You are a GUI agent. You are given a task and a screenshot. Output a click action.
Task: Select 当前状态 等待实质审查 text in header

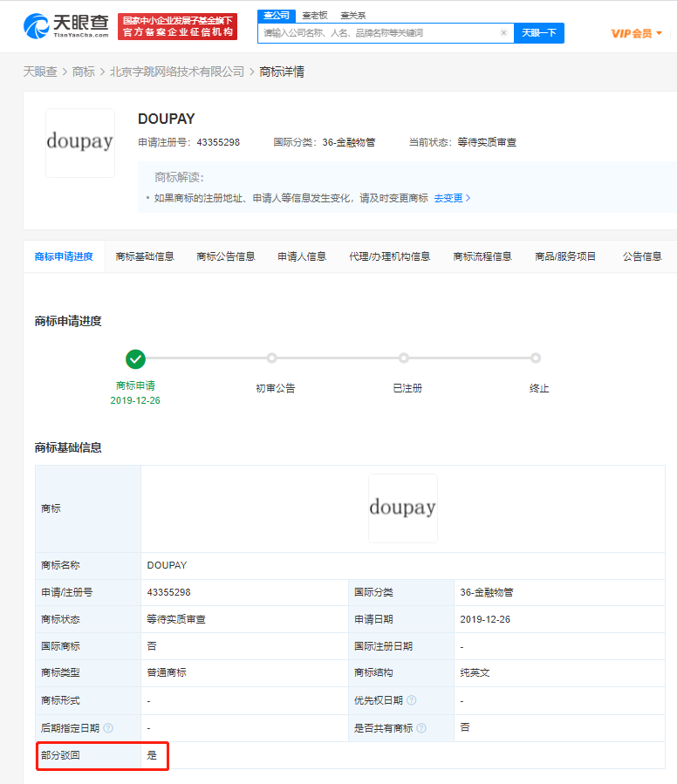(x=463, y=142)
